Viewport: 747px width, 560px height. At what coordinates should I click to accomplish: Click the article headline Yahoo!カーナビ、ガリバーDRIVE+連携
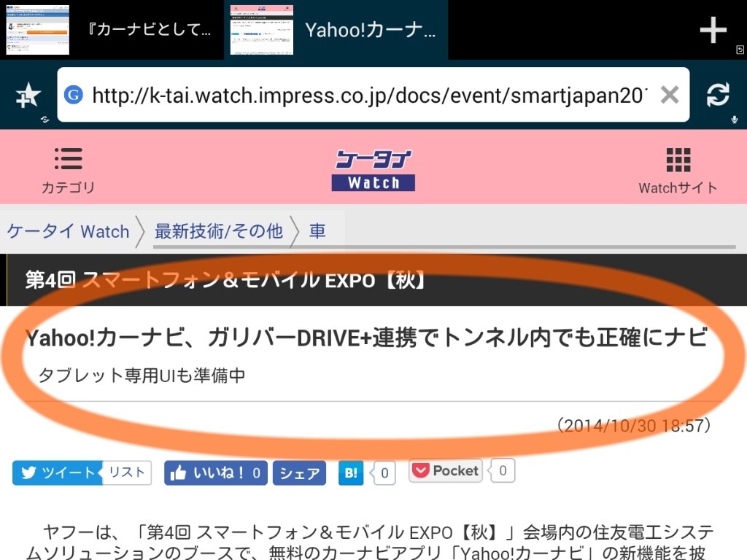point(366,338)
